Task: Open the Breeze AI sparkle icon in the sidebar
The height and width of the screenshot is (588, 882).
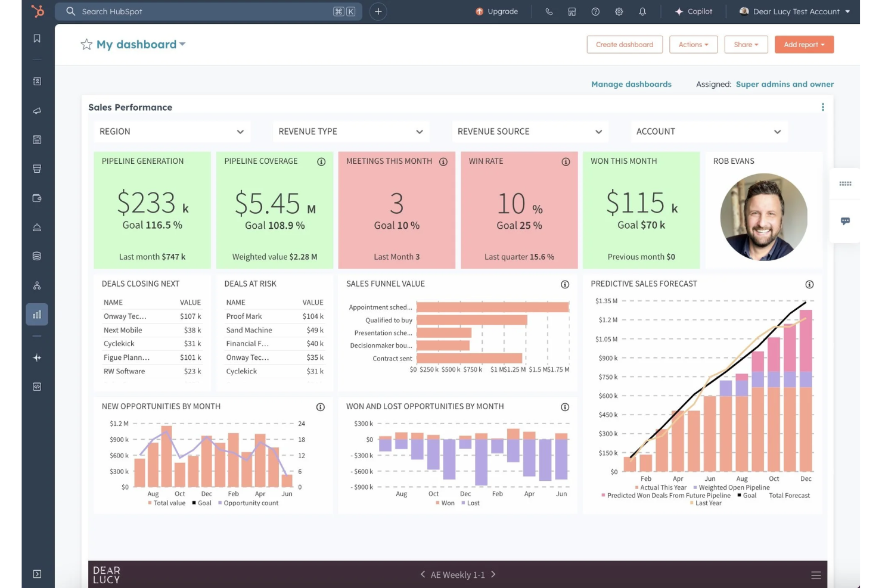Action: [x=37, y=357]
